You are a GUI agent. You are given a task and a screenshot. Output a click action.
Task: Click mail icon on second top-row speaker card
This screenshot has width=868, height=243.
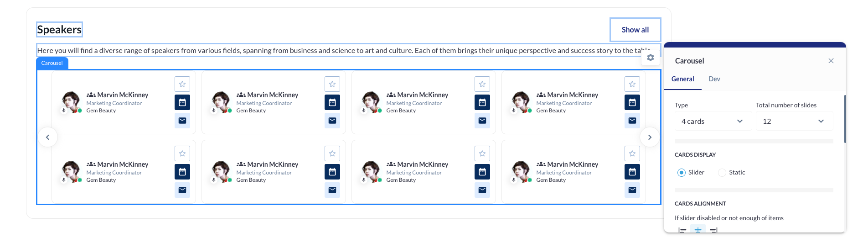click(332, 121)
